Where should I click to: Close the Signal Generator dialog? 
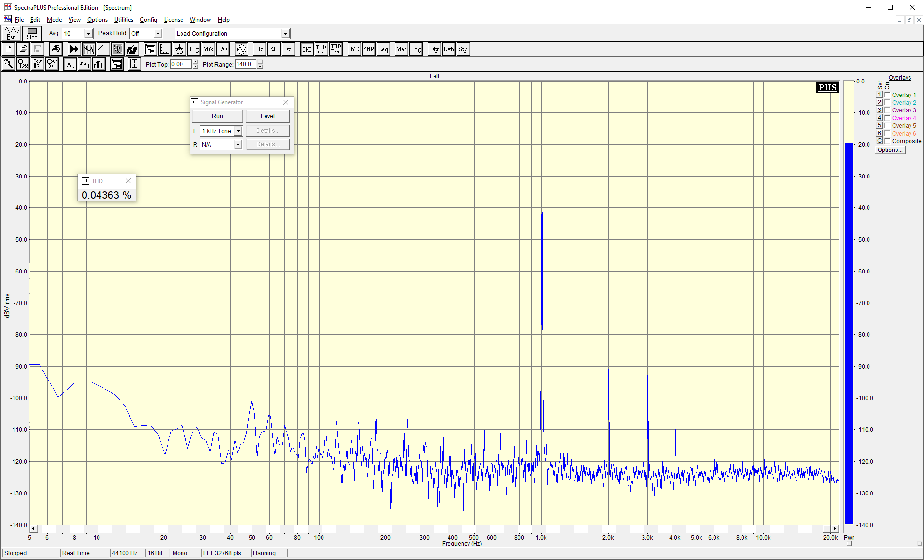coord(286,102)
